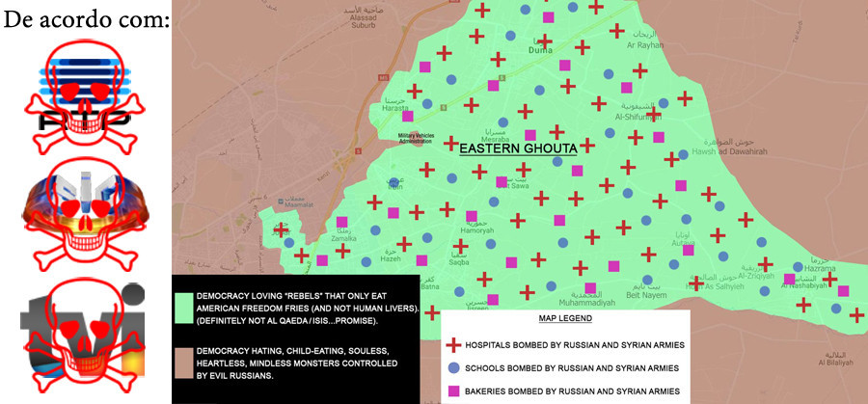868x404 pixels.
Task: Click the middle channel logo with skull
Action: (83, 215)
